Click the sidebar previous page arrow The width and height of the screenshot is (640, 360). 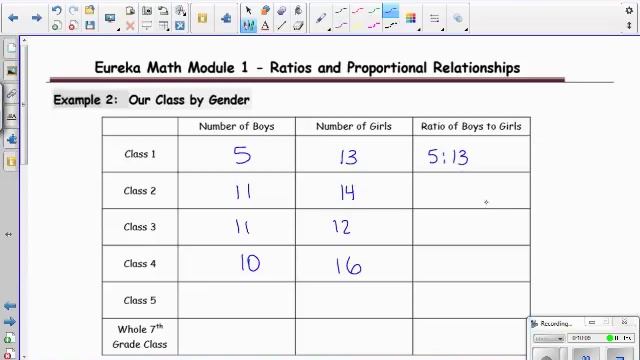[10, 306]
